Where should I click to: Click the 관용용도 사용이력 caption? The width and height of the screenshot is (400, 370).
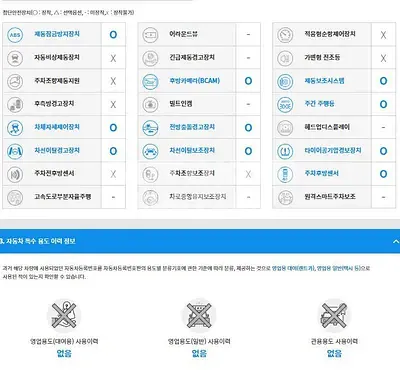(x=334, y=341)
